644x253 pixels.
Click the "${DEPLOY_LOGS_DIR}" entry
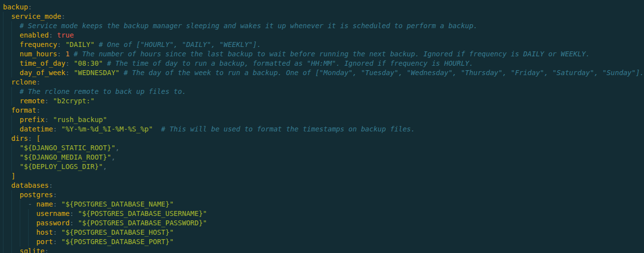click(x=63, y=167)
